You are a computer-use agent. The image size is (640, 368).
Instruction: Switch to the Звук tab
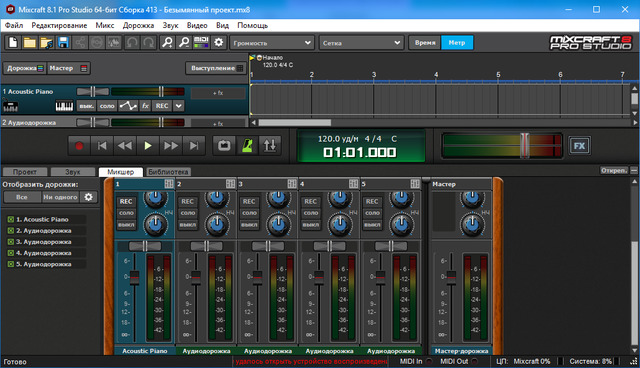tap(73, 172)
